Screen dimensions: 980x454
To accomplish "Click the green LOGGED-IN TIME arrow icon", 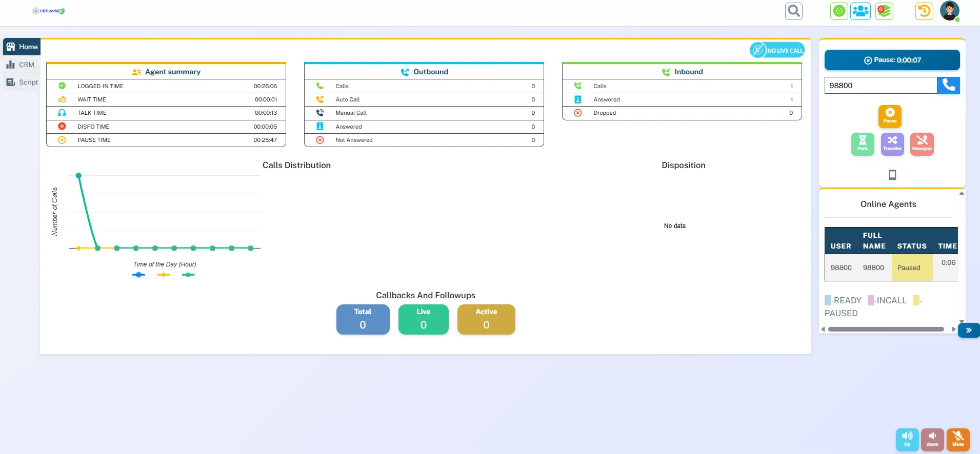I will point(62,86).
